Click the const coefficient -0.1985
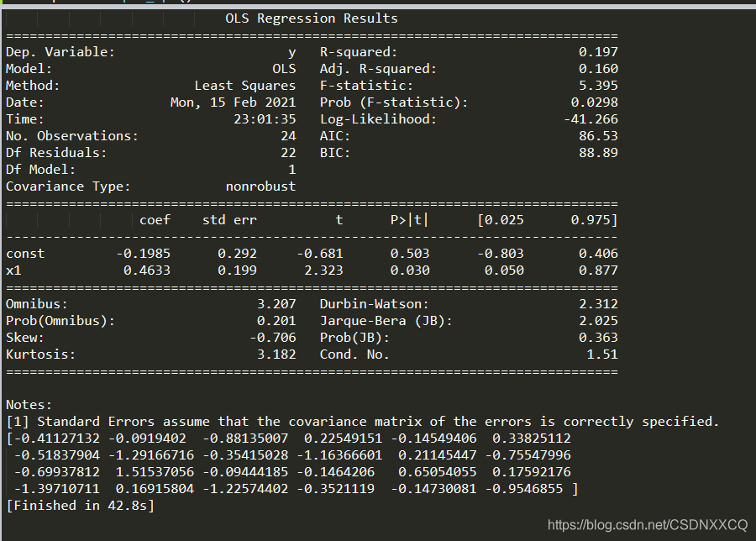 143,254
